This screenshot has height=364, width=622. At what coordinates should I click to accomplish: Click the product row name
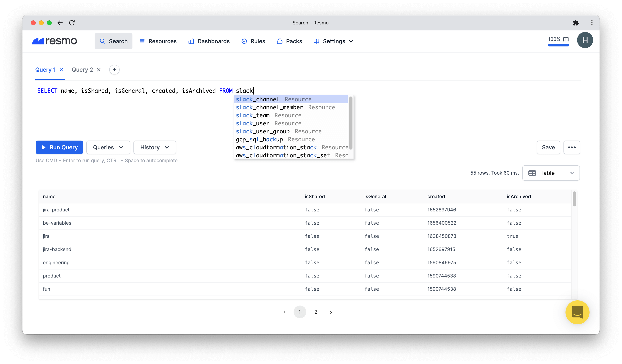click(x=51, y=276)
